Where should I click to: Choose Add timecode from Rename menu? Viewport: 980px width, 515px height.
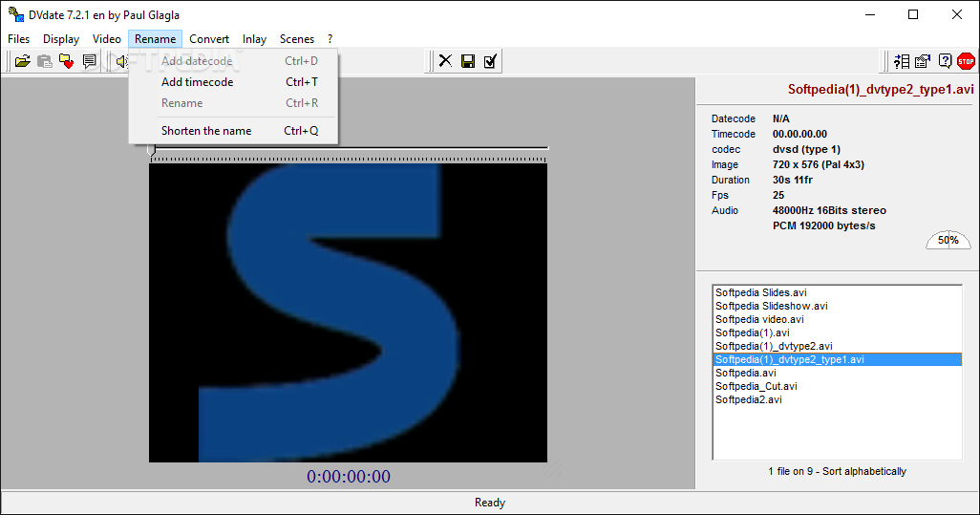coord(233,82)
